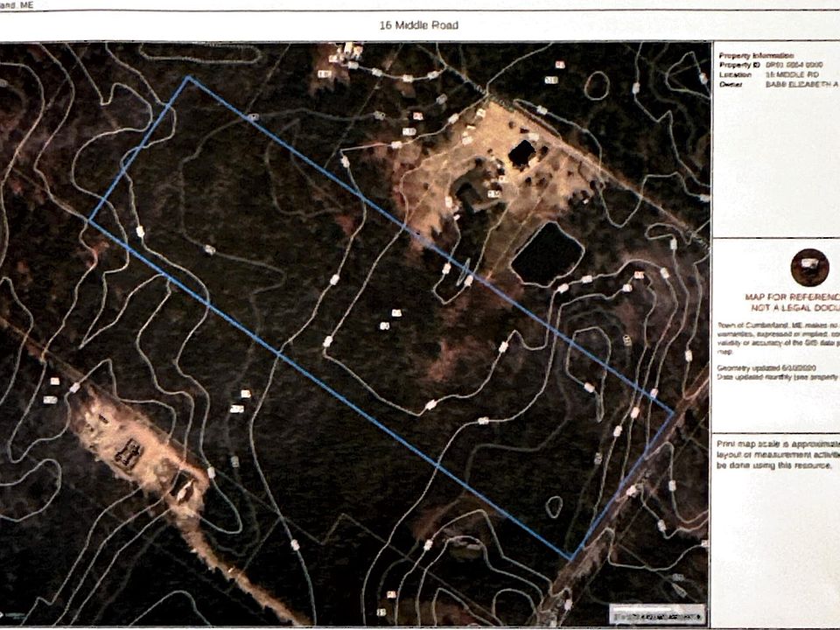This screenshot has width=840, height=630.
Task: Click the "Print map scale is approximate" note
Action: point(778,455)
